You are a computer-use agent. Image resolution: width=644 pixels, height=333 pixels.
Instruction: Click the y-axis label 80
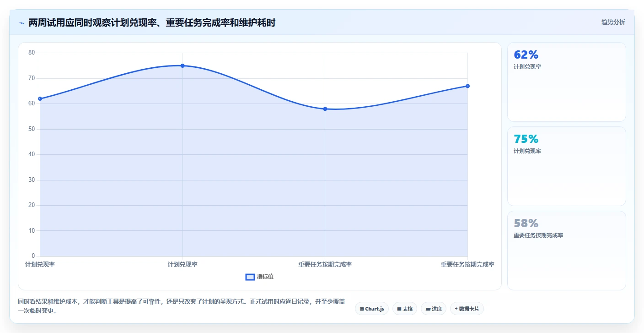click(x=32, y=53)
